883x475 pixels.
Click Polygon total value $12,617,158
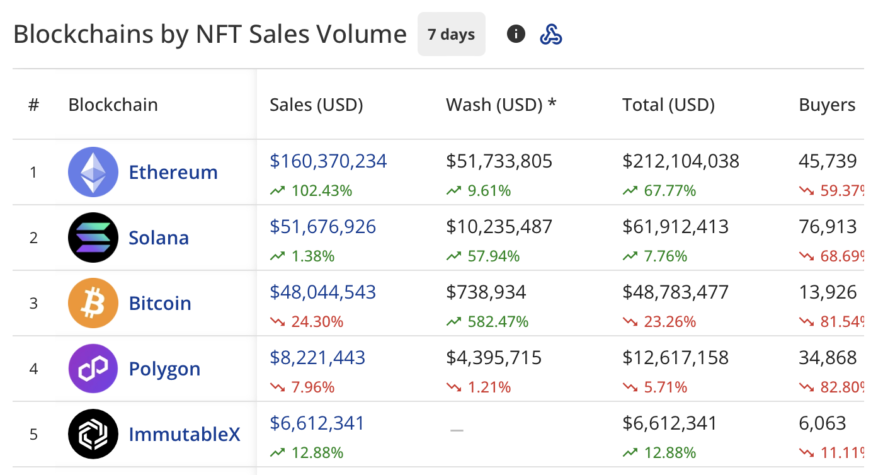[675, 357]
